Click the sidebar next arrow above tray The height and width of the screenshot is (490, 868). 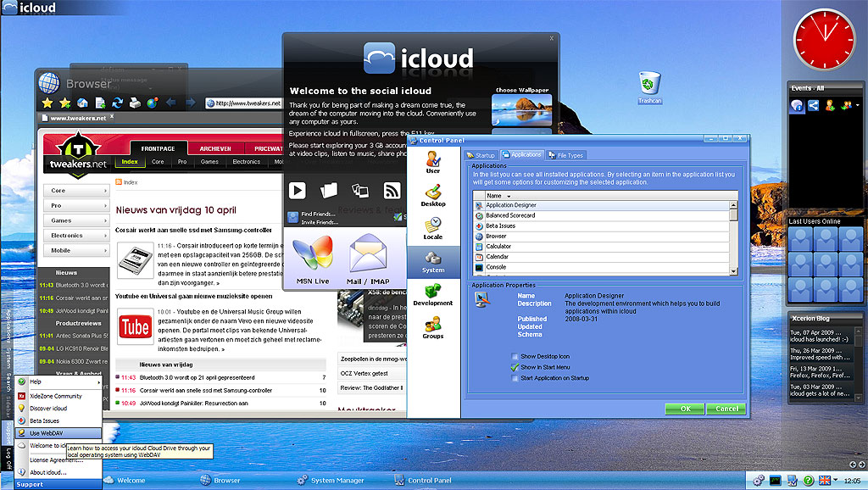pyautogui.click(x=861, y=464)
